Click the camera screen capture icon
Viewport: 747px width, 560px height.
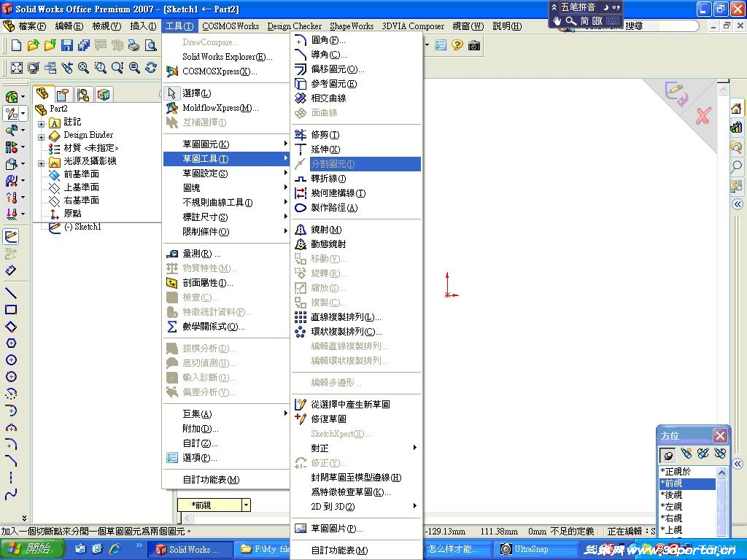tap(474, 46)
